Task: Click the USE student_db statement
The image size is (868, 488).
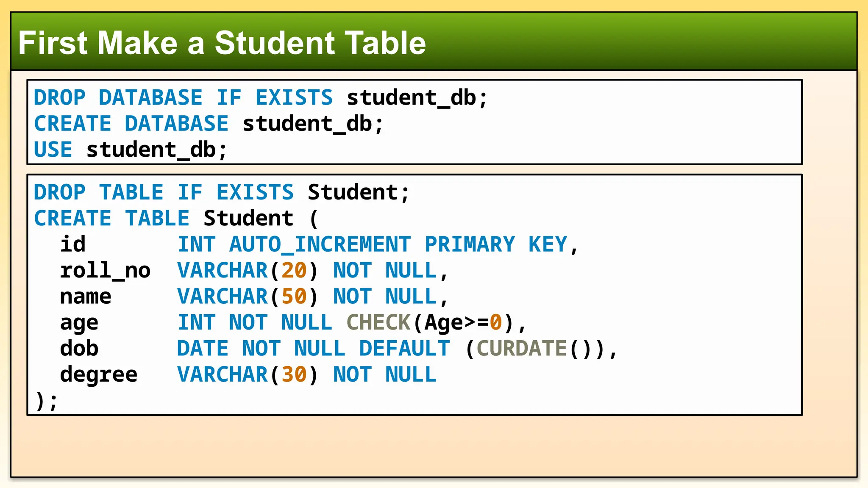Action: coord(131,150)
